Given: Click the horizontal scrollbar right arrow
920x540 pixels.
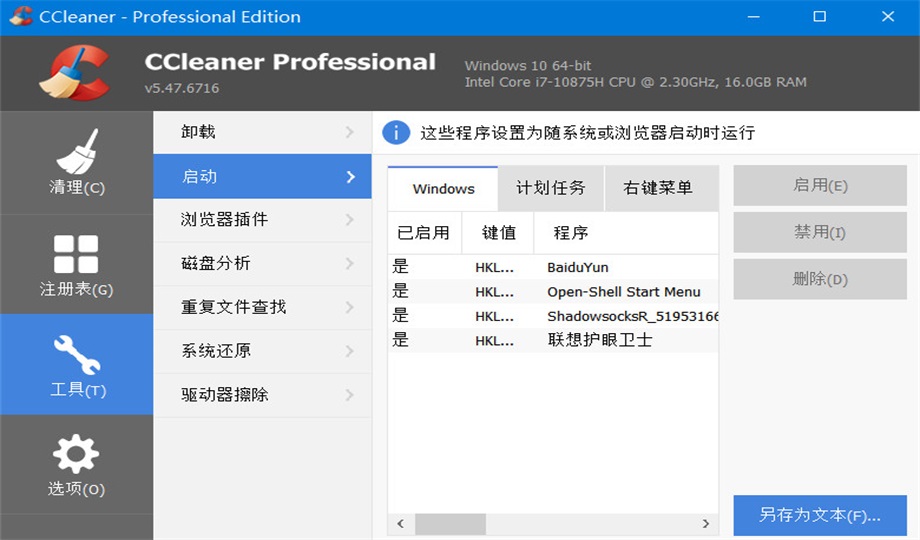Looking at the screenshot, I should coord(706,524).
